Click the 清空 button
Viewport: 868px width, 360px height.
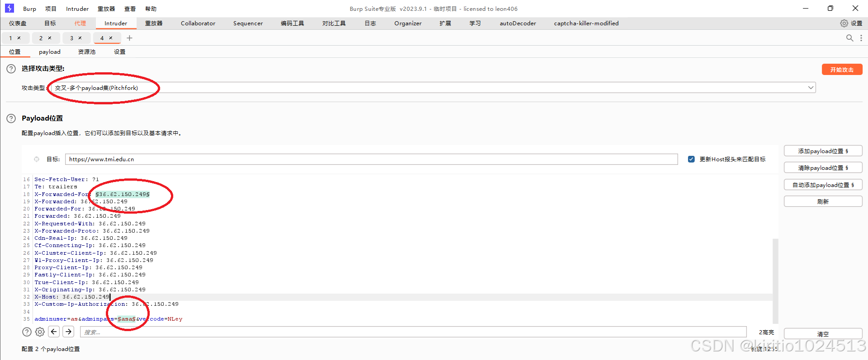tap(823, 334)
